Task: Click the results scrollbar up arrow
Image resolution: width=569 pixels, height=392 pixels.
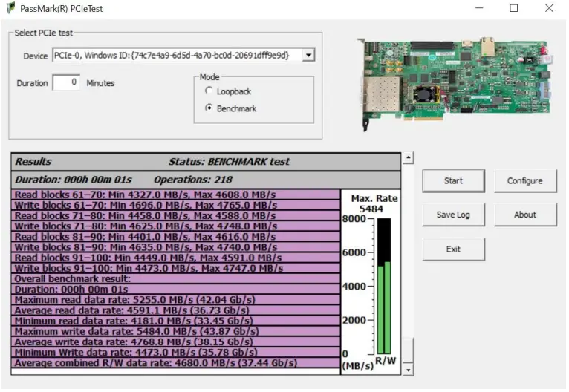Action: (x=409, y=157)
